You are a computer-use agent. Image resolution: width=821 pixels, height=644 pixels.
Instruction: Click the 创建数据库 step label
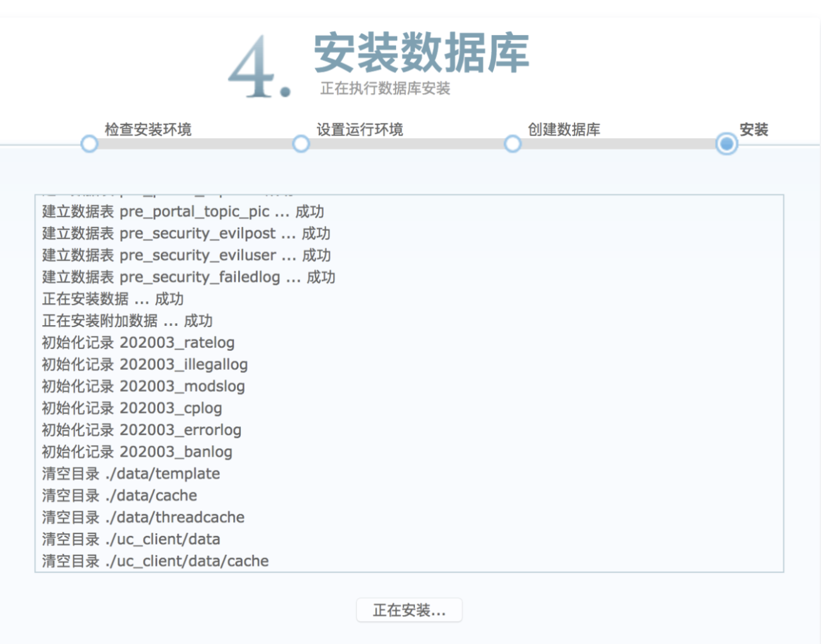[564, 130]
